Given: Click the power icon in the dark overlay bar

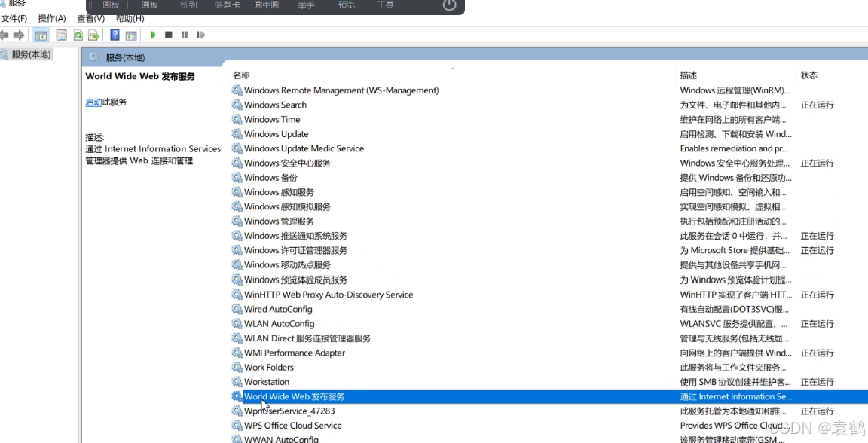Looking at the screenshot, I should pos(450,5).
